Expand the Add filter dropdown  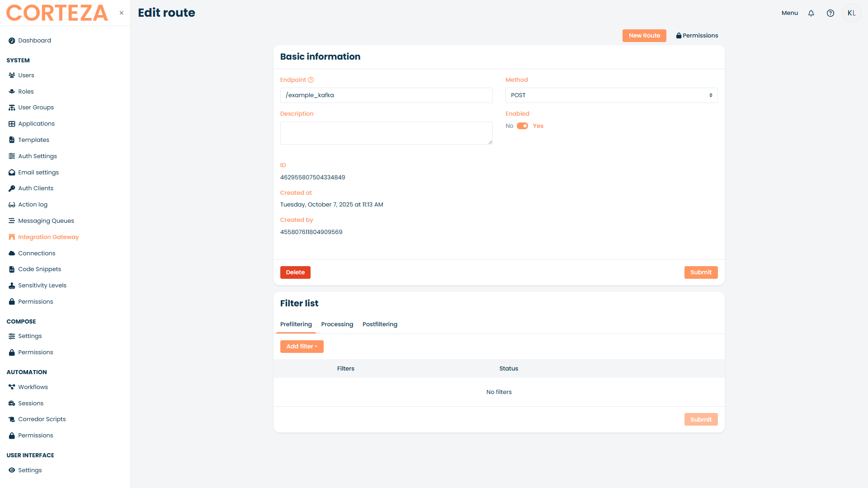(x=302, y=347)
